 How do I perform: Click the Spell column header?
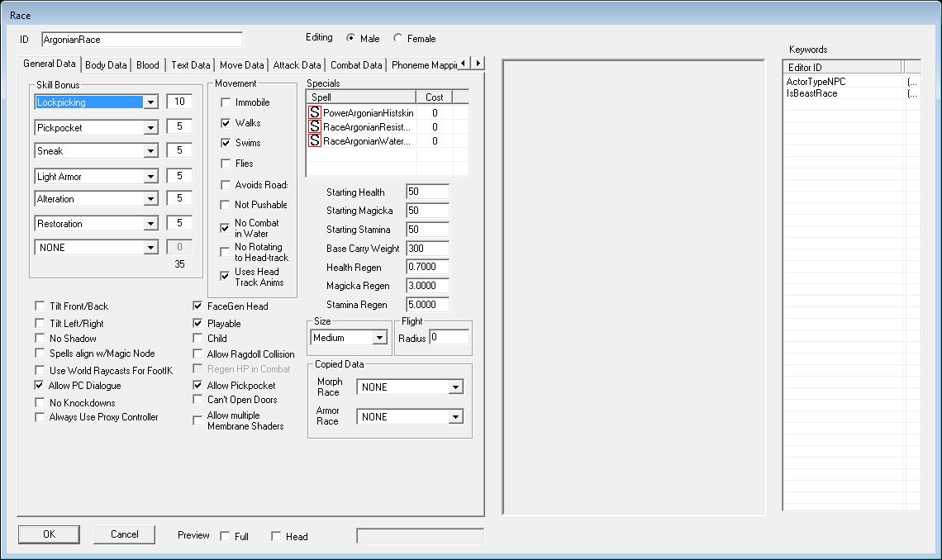point(361,97)
